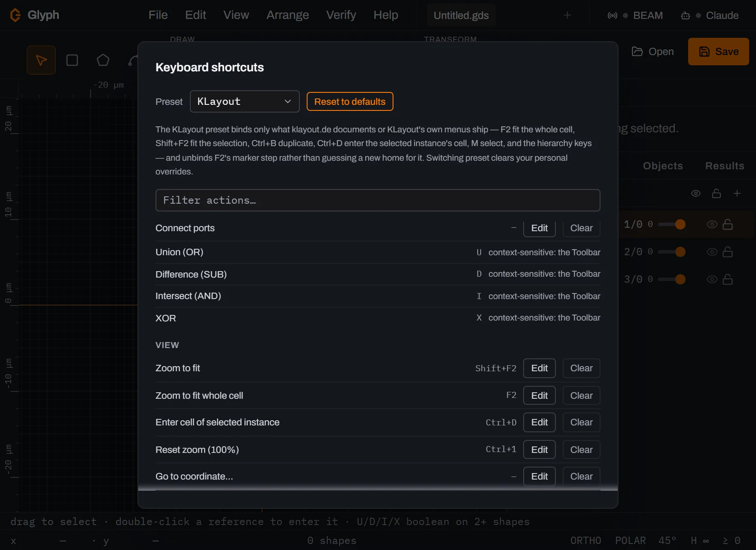
Task: Edit the Zoom to fit shortcut
Action: click(540, 368)
